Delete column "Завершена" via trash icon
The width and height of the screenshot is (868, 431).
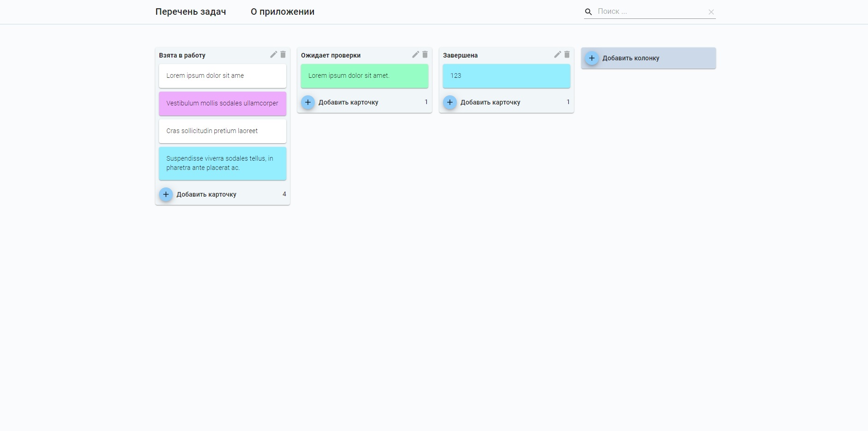(x=567, y=54)
